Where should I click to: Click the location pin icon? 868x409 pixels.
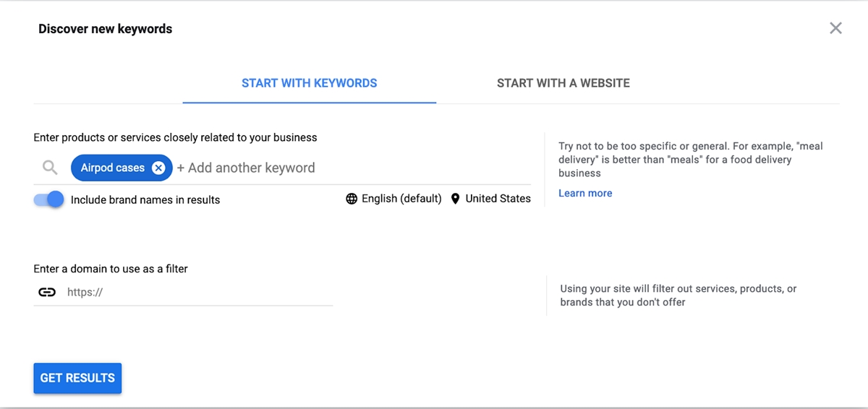455,199
